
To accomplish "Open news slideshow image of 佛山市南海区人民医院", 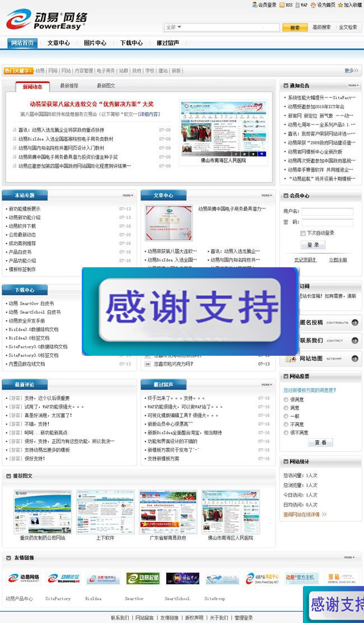I will pyautogui.click(x=223, y=129).
